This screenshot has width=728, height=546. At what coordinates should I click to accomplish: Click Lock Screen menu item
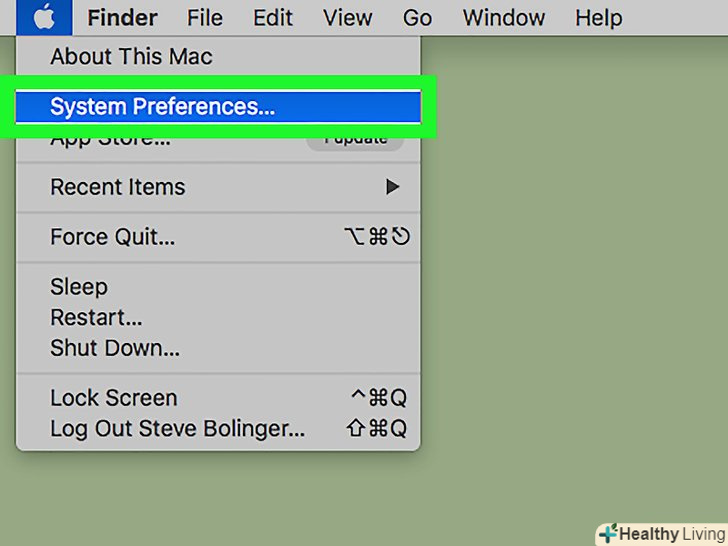click(x=114, y=398)
